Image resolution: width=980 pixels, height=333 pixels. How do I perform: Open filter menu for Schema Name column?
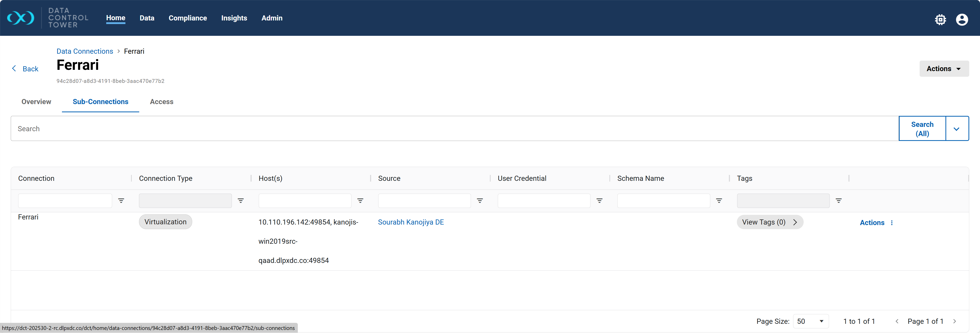719,201
